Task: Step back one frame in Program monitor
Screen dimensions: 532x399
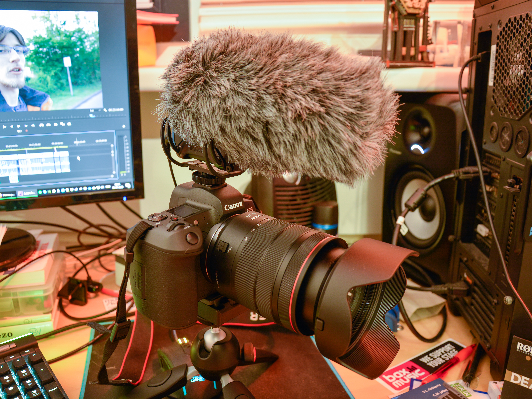Action: tap(12, 126)
